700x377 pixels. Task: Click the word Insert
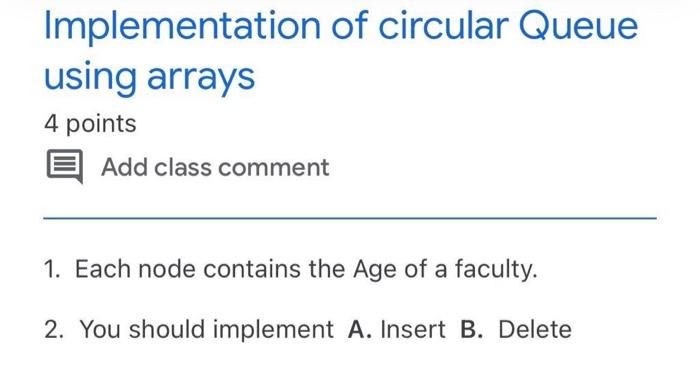point(413,330)
